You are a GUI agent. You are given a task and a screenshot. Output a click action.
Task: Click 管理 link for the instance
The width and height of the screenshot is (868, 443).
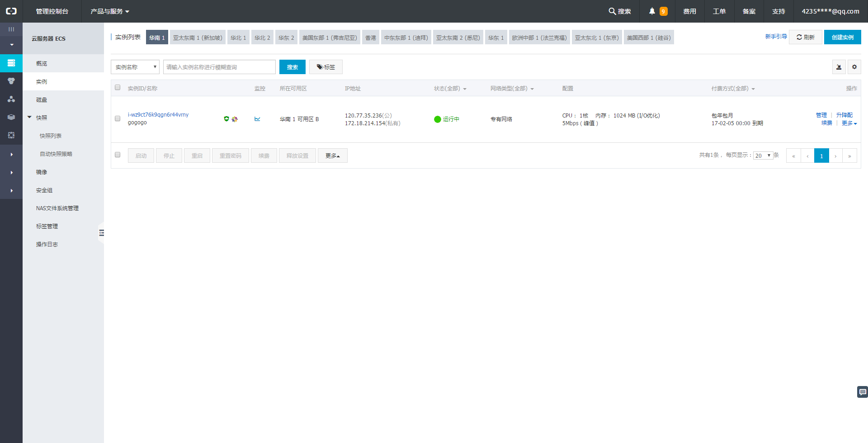pyautogui.click(x=821, y=115)
